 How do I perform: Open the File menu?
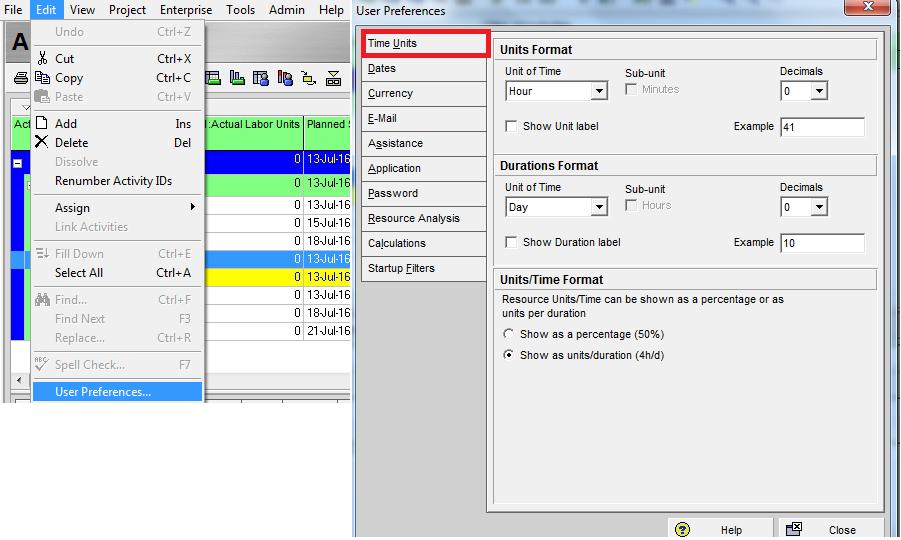click(x=13, y=10)
